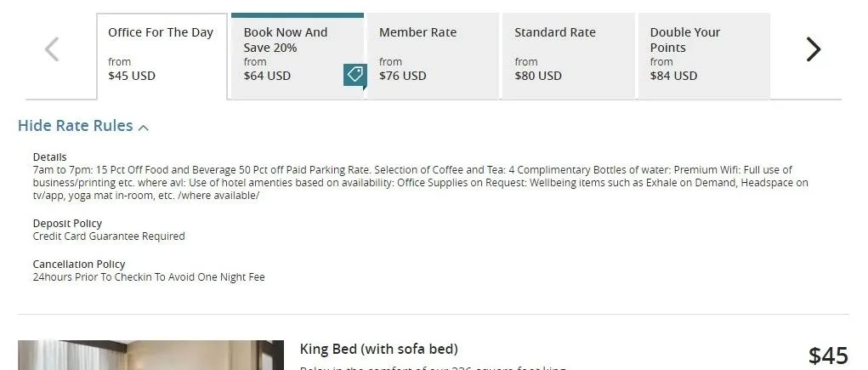Click Credit Card Guarantee Required text

coord(108,236)
